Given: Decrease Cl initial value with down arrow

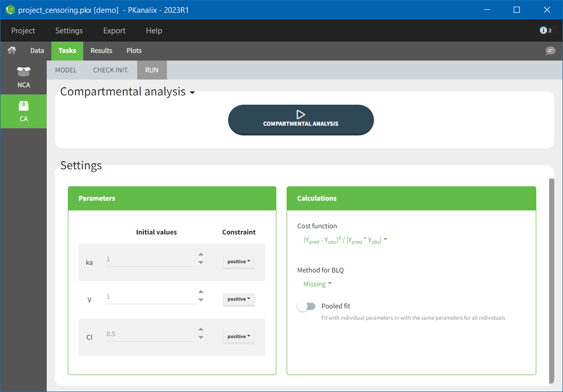Looking at the screenshot, I should 201,338.
